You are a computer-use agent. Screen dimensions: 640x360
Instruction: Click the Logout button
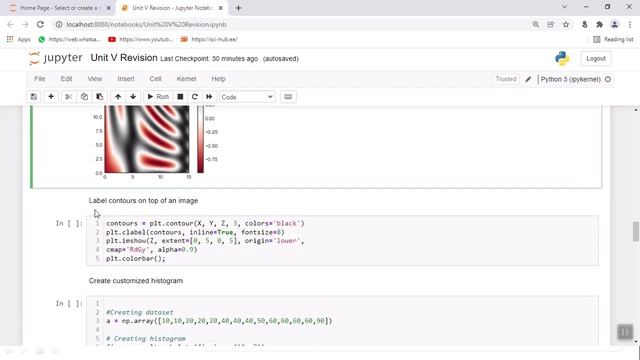(x=596, y=58)
